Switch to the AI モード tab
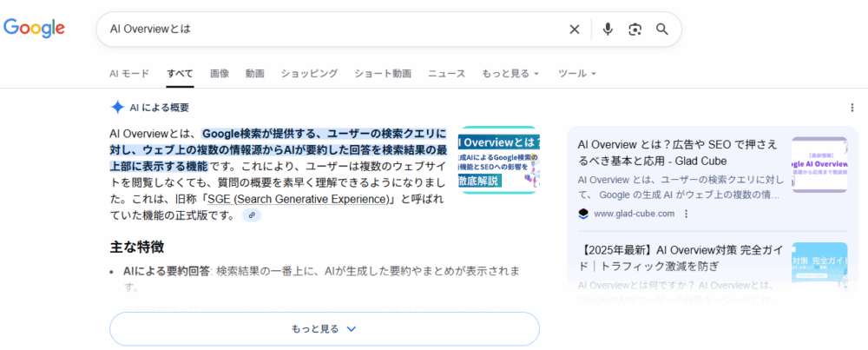 click(x=129, y=74)
